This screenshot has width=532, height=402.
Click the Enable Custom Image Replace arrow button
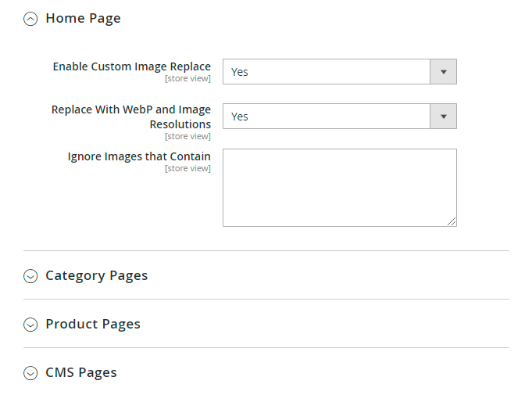(x=443, y=72)
